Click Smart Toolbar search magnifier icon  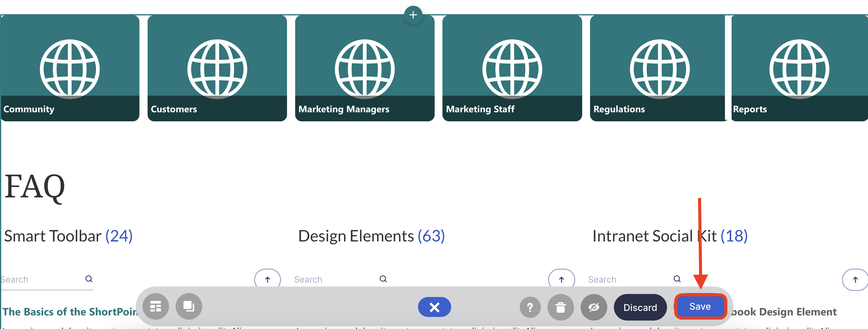[89, 279]
